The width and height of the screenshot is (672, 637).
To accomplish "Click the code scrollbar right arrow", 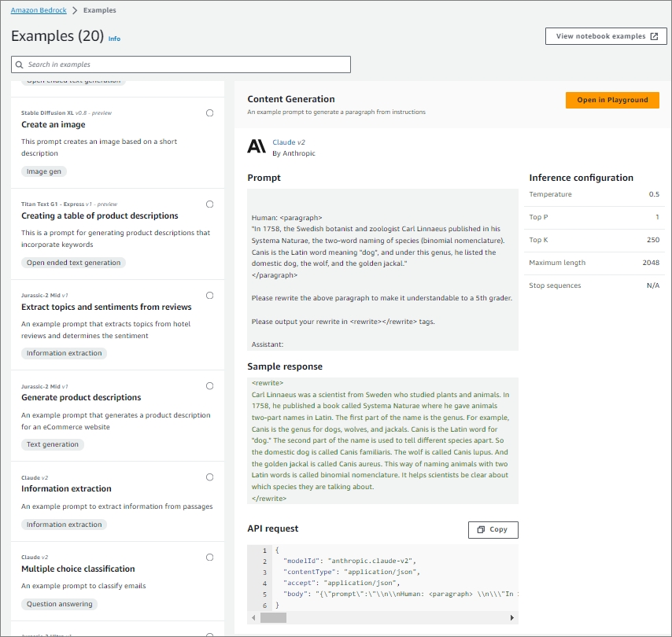I will pos(512,618).
